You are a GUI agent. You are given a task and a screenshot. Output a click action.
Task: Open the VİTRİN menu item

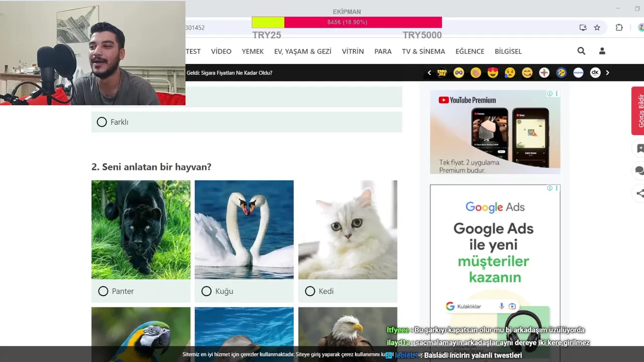[x=353, y=51]
